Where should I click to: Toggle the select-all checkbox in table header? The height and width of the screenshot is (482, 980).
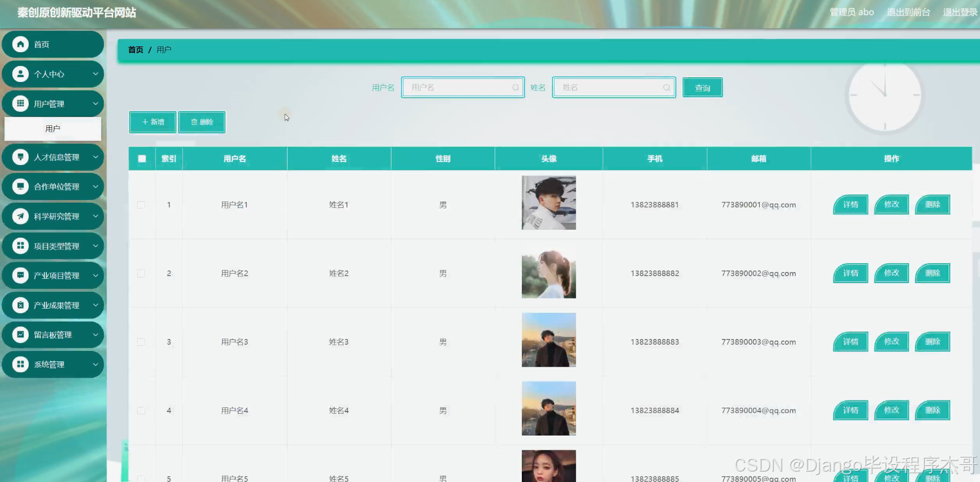point(142,159)
